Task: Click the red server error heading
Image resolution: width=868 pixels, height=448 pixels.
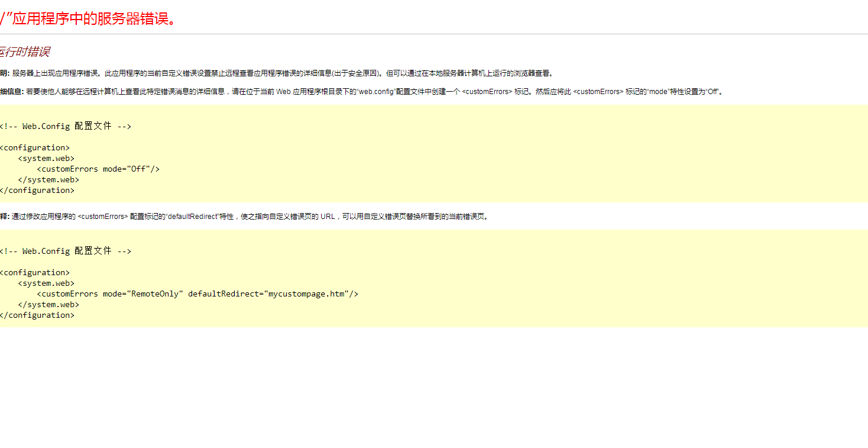Action: pyautogui.click(x=89, y=18)
